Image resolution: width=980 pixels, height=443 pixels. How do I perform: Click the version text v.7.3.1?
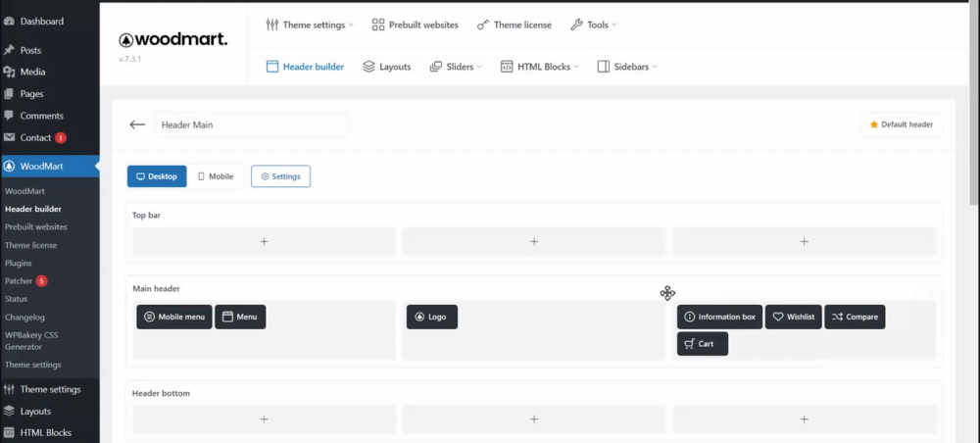[x=131, y=60]
